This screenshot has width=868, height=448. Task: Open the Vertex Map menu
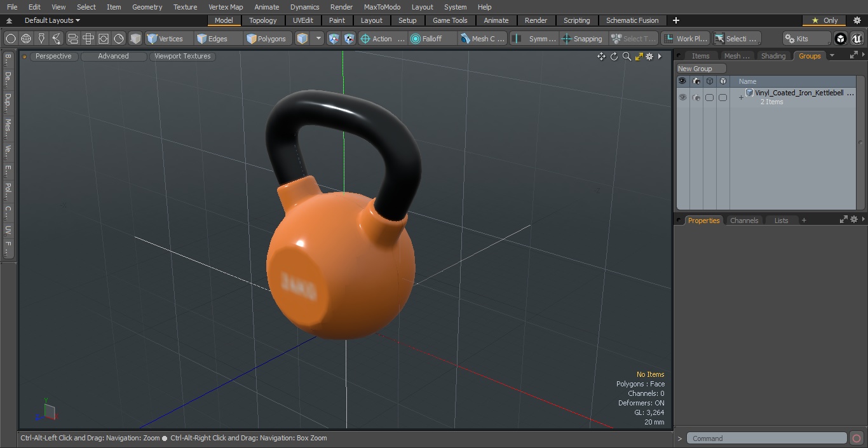(226, 7)
